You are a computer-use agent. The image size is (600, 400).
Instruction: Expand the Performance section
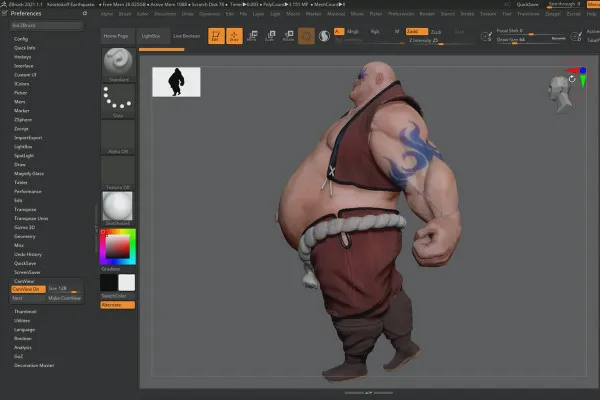point(28,191)
